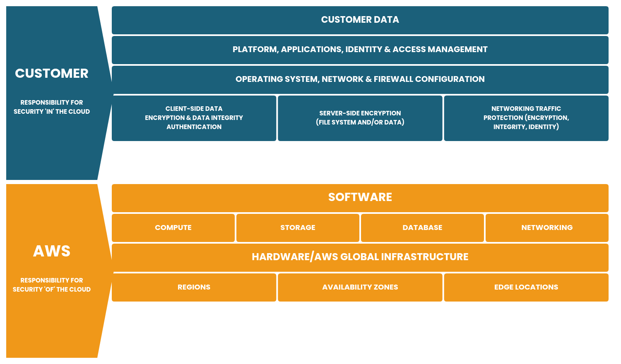Screen dimensions: 621x364
Task: Select the AVAILABILITY ZONES block
Action: (360, 287)
